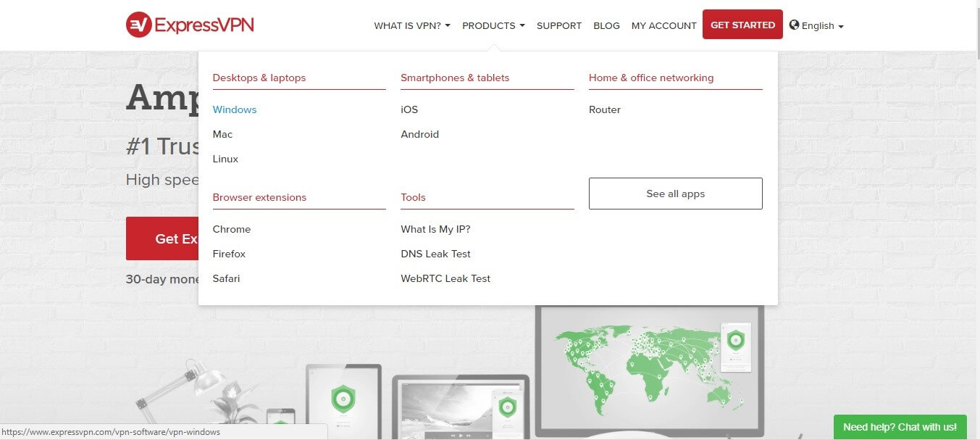Image resolution: width=980 pixels, height=440 pixels.
Task: Open the What Is My IP tool
Action: click(435, 229)
